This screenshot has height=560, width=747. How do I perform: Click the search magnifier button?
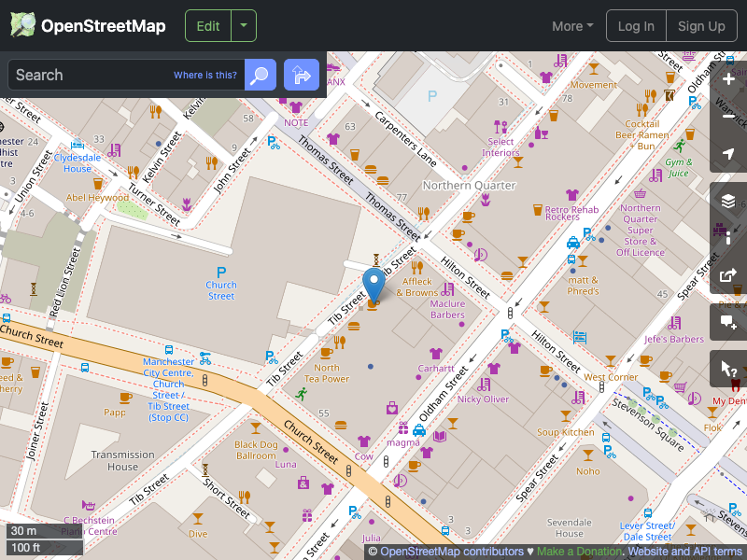(x=260, y=75)
